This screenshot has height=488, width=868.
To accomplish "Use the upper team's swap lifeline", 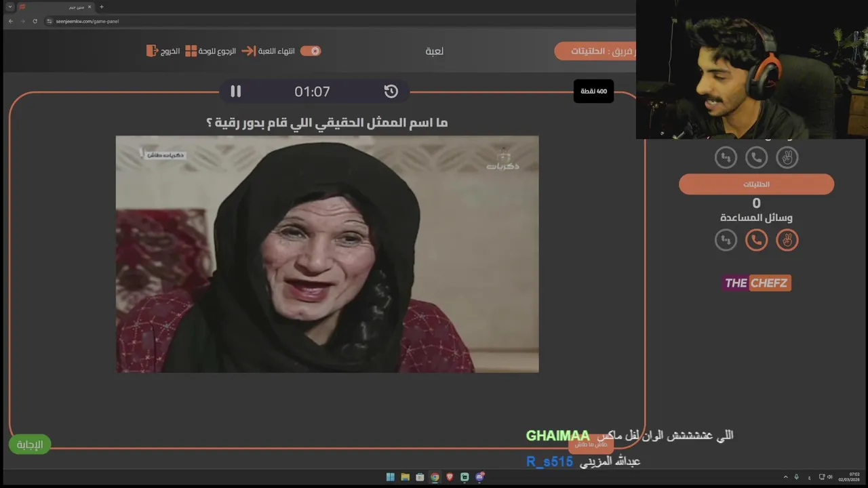I will (726, 157).
